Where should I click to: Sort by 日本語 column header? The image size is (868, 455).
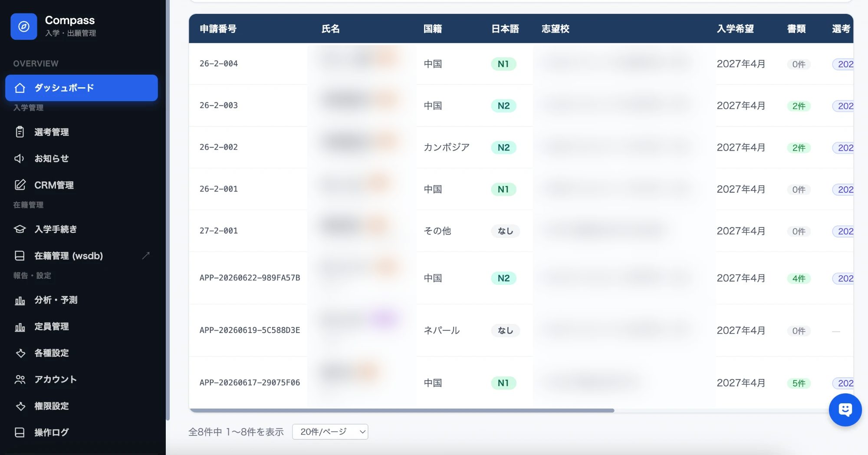click(x=505, y=29)
